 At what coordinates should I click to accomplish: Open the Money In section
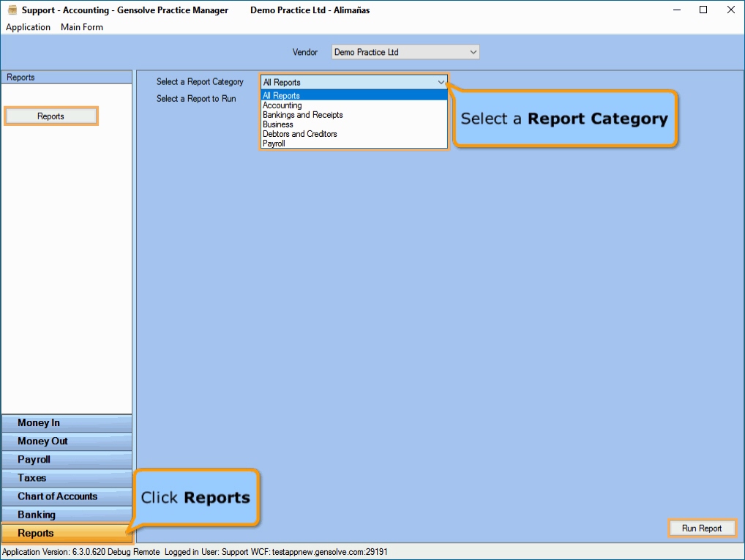67,422
